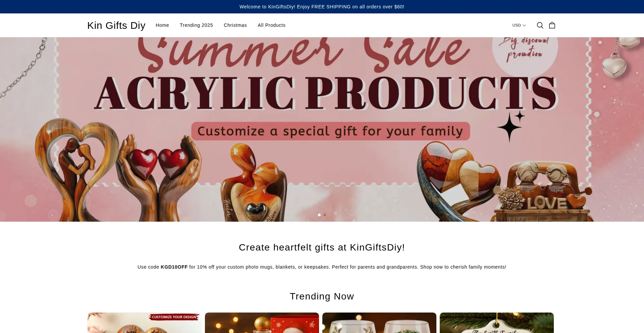Open the search magnifier icon
Screen dimensions: 644x333
coord(540,25)
